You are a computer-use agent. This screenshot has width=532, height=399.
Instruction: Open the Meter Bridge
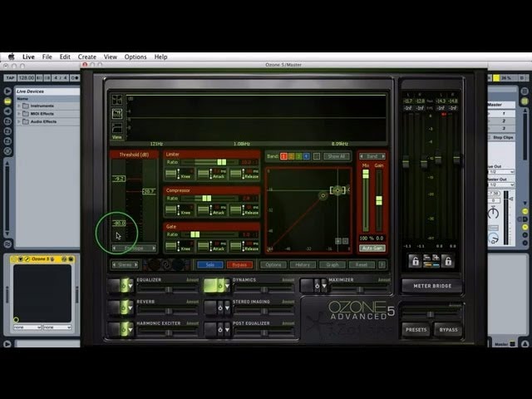[432, 286]
